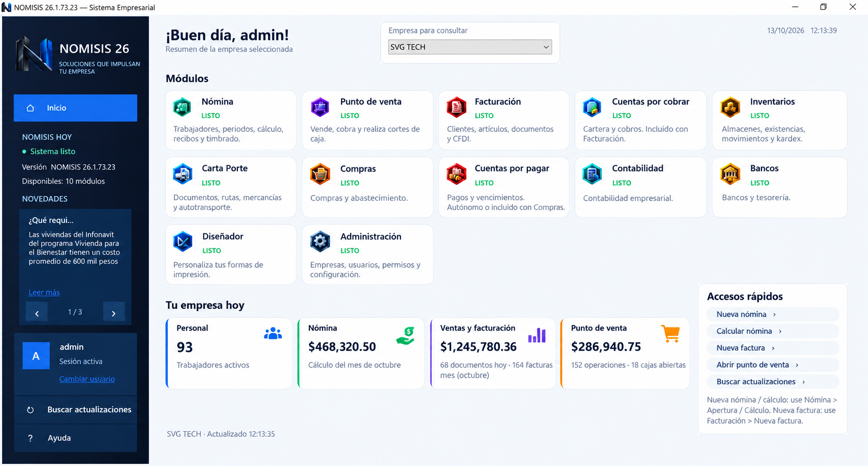This screenshot has height=466, width=868.
Task: Open the Calcular nómina quick access
Action: click(773, 331)
